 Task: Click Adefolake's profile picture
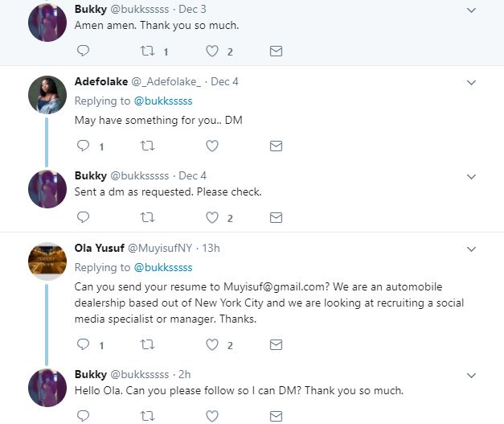(47, 96)
